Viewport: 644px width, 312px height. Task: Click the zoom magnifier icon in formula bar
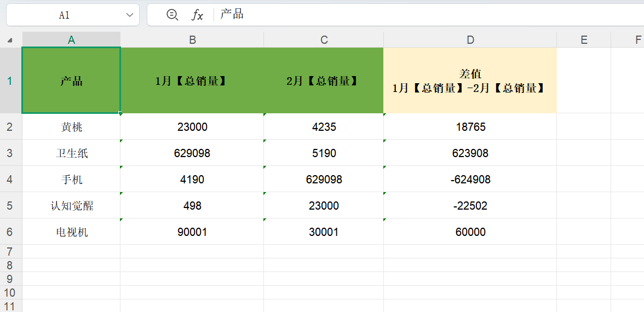tap(172, 15)
